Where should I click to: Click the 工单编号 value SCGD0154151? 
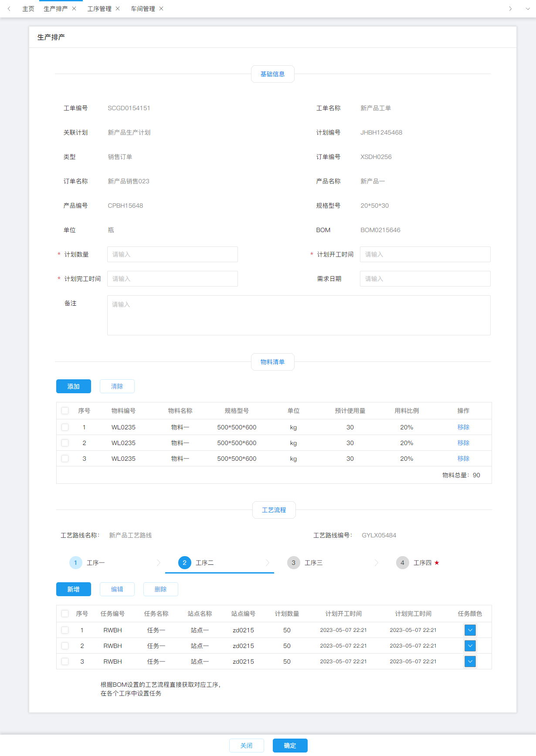click(129, 108)
